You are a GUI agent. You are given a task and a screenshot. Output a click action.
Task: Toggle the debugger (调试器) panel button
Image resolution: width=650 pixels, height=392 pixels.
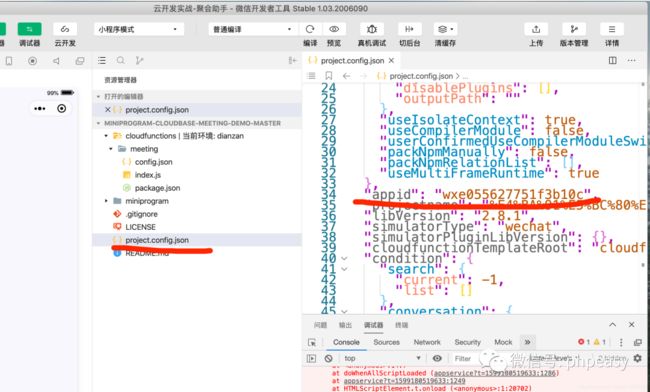[x=29, y=29]
